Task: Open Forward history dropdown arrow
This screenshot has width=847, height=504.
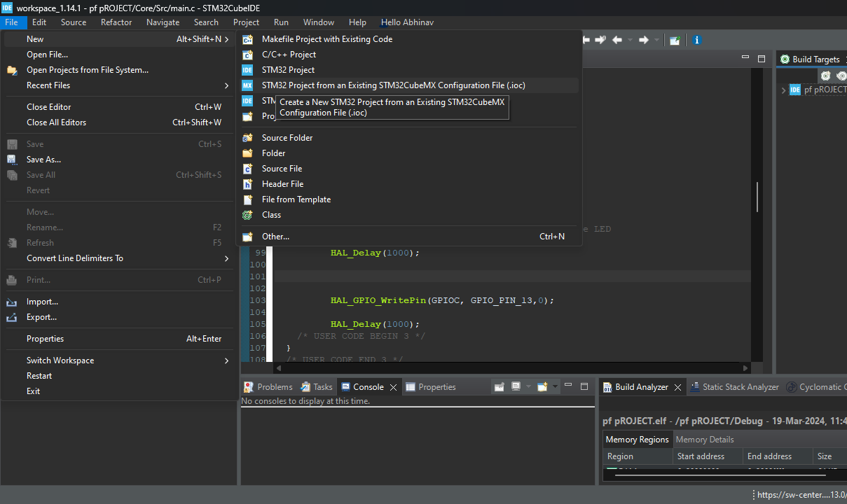Action: click(656, 40)
